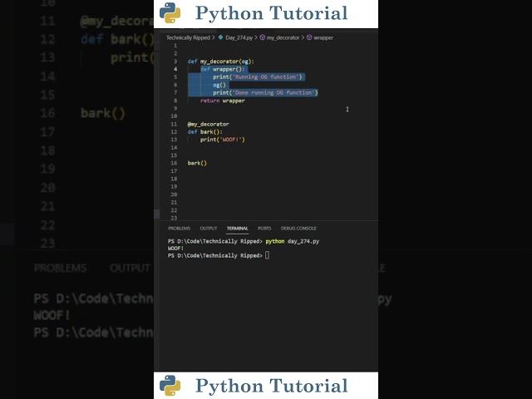Click the 'WOOF!' terminal output
This screenshot has height=399, width=532.
[x=175, y=249]
